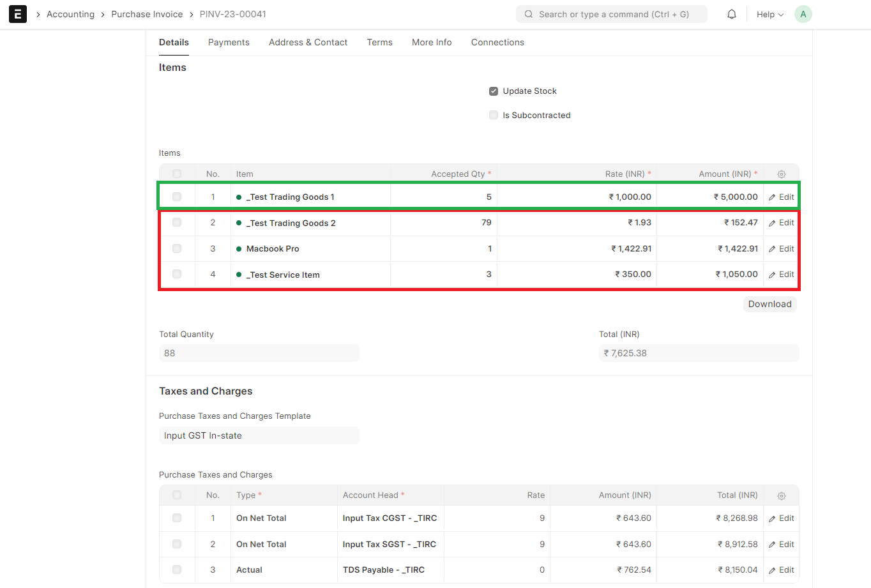
Task: Click Input Tax SGST - _TIRC cell
Action: pyautogui.click(x=391, y=545)
